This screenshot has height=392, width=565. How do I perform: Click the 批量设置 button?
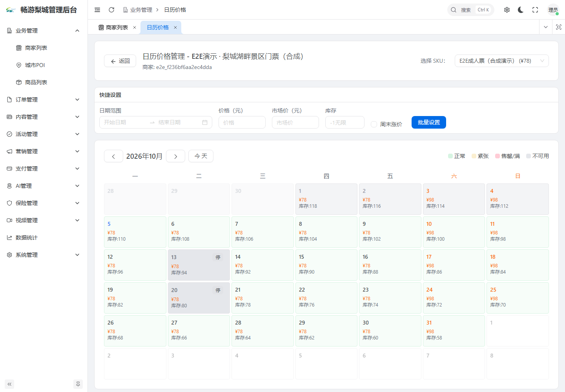coord(429,122)
